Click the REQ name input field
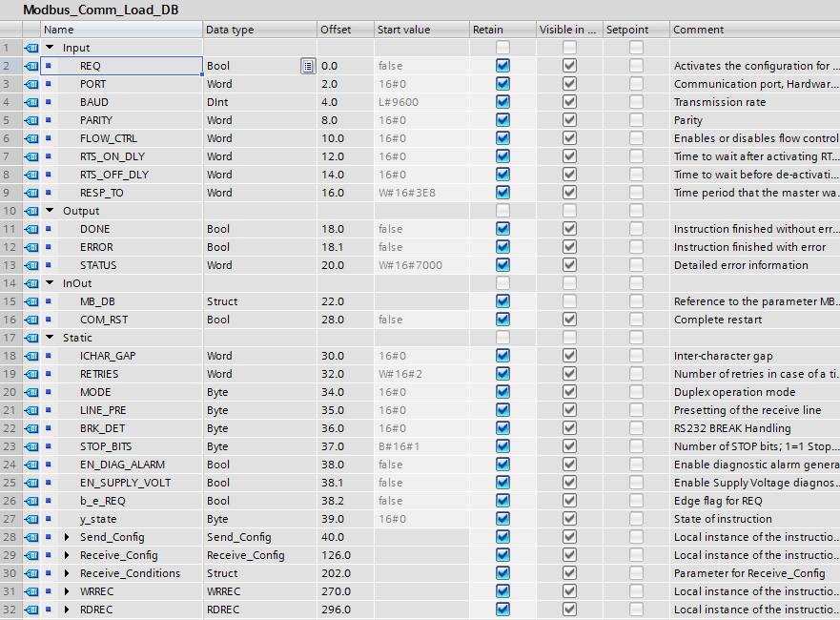 (x=133, y=66)
